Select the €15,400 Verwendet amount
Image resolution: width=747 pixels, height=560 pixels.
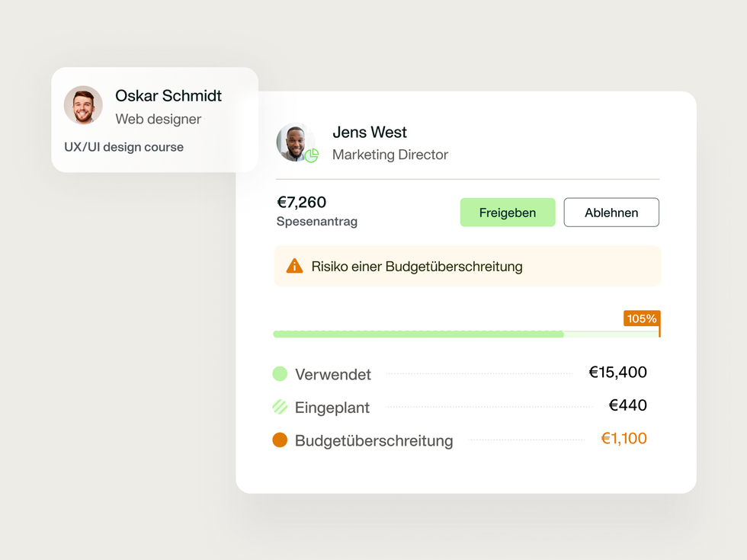click(618, 373)
